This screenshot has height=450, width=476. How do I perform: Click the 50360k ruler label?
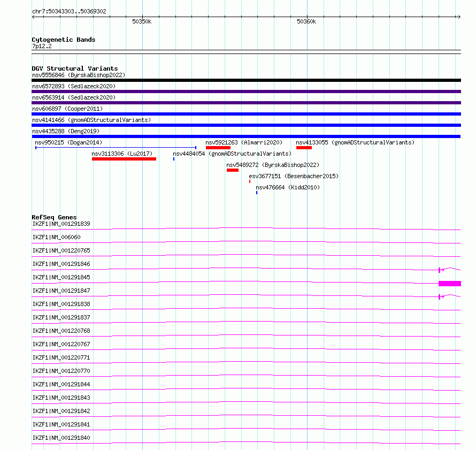click(306, 21)
